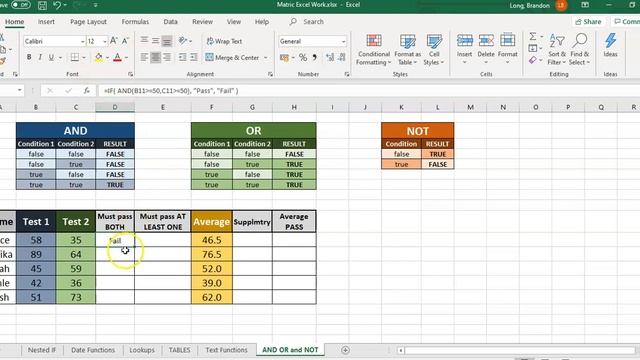This screenshot has height=360, width=640.
Task: Apply the yellow Fill Color bucket
Action: [98, 58]
